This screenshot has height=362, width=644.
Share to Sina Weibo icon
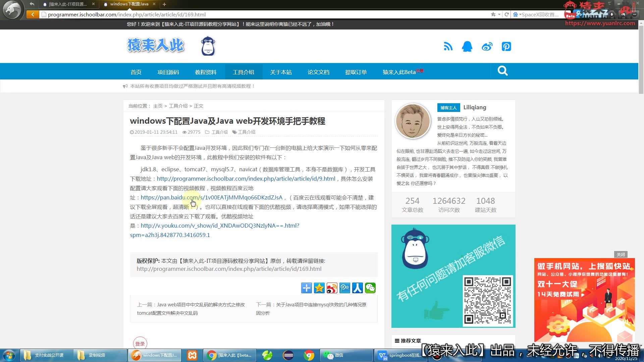332,288
